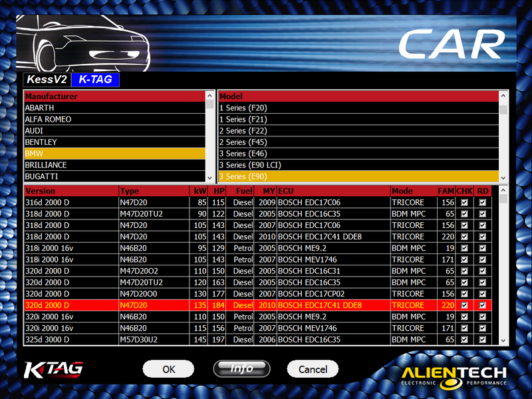This screenshot has width=532, height=399.
Task: Switch to the KessV2 tab
Action: (47, 80)
